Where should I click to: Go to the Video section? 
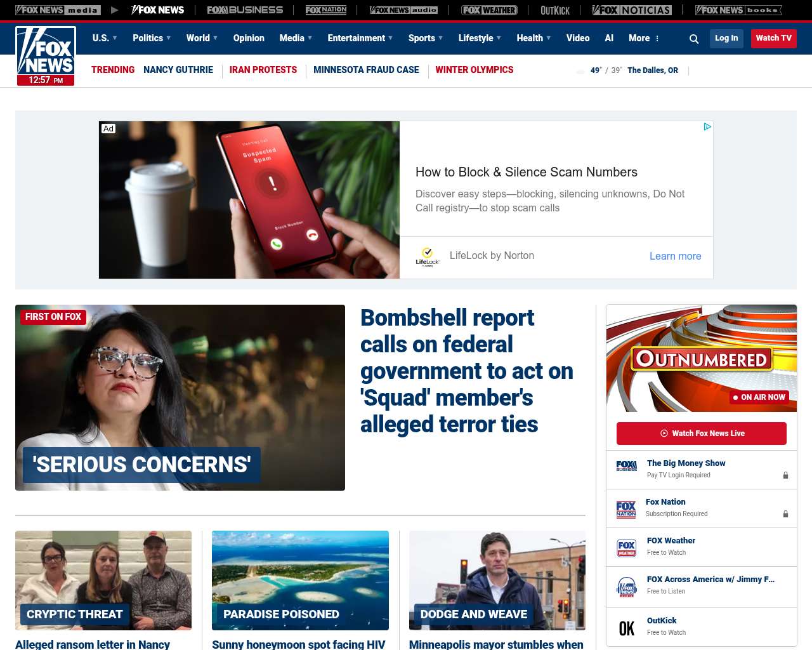coord(578,38)
